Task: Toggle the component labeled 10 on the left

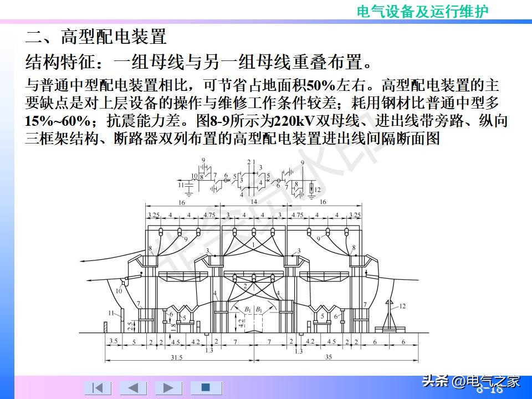Action: coord(118,290)
